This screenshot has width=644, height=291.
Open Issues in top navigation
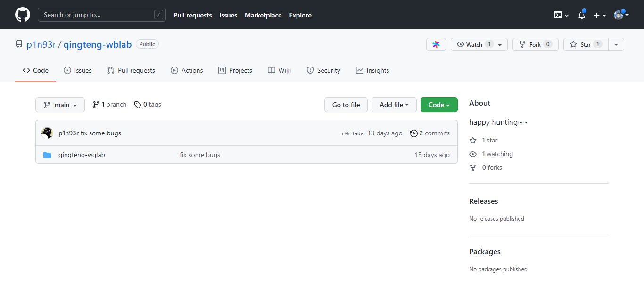pos(228,15)
